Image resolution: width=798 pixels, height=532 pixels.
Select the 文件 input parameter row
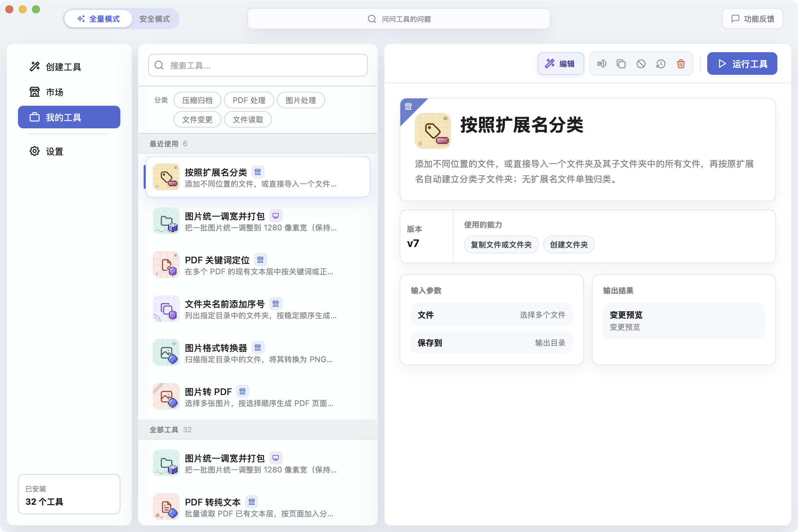point(492,315)
